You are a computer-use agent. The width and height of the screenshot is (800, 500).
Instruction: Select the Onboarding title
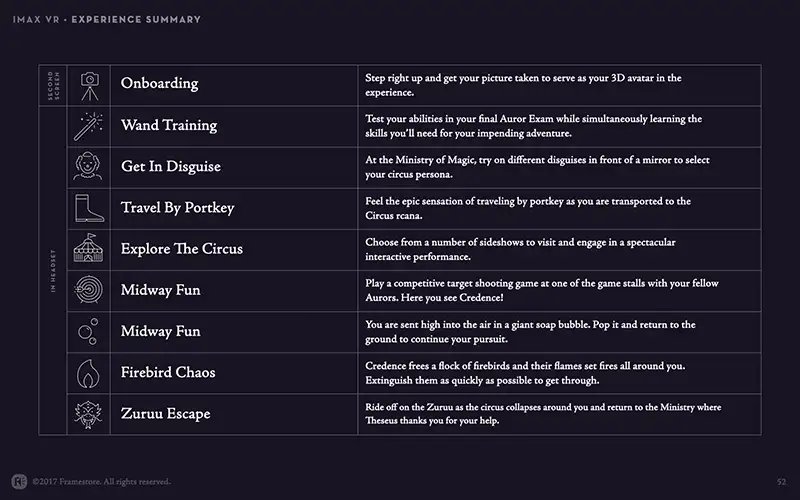click(159, 83)
